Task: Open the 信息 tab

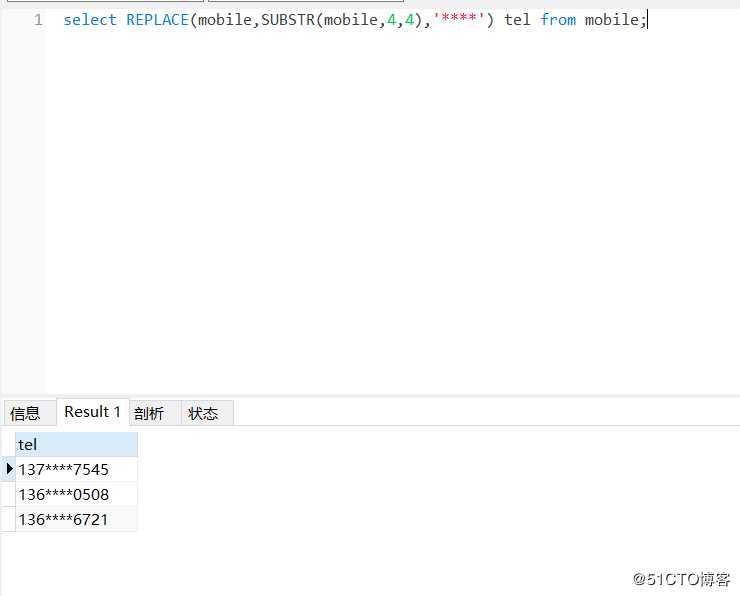Action: 29,413
